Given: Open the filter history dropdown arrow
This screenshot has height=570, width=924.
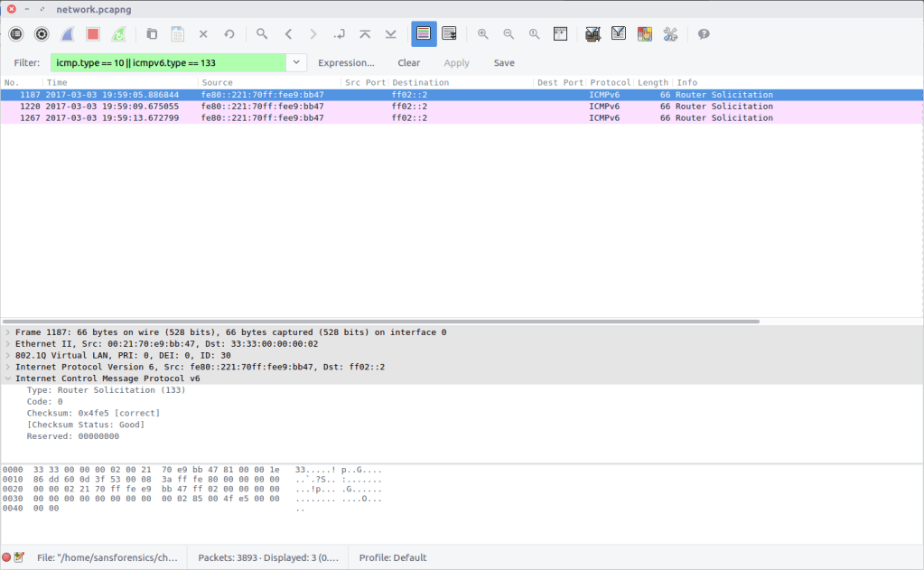Looking at the screenshot, I should 297,63.
